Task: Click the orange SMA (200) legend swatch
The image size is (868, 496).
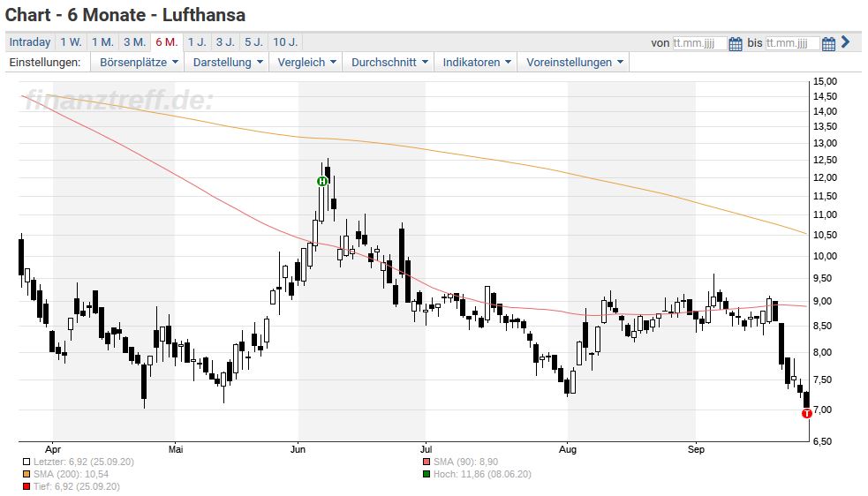Action: (x=26, y=475)
